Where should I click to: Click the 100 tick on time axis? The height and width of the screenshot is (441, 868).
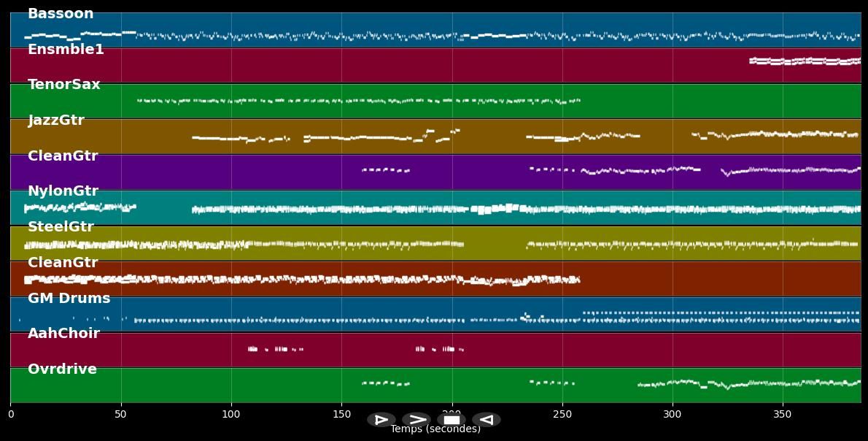pos(231,415)
